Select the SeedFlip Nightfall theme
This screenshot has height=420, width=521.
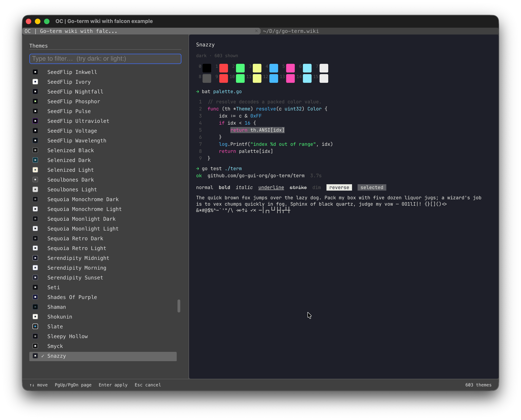[x=103, y=92]
